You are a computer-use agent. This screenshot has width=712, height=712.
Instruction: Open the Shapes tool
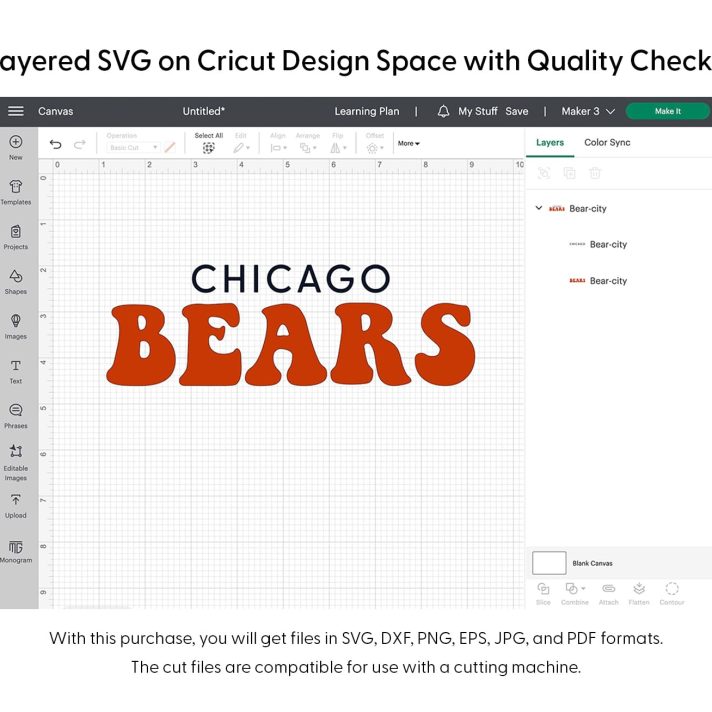(x=16, y=282)
